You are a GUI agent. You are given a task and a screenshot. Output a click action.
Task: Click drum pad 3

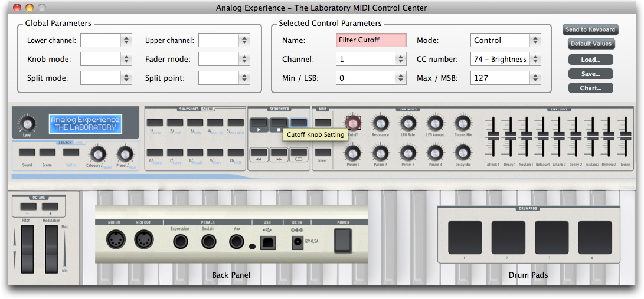pyautogui.click(x=551, y=238)
